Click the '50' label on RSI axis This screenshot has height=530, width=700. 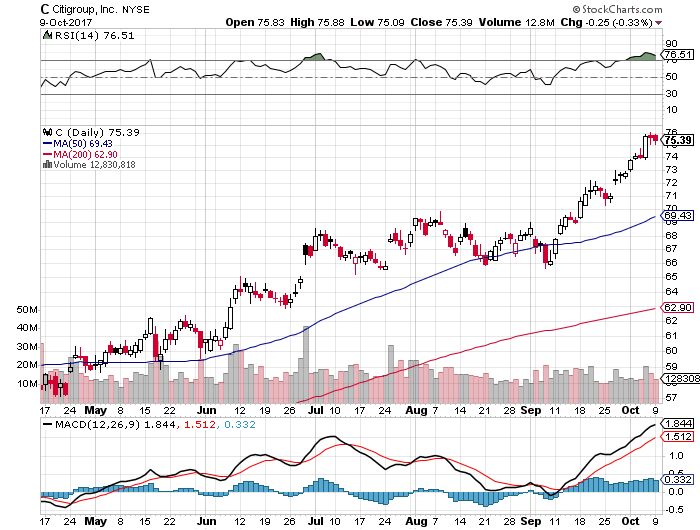pyautogui.click(x=671, y=77)
